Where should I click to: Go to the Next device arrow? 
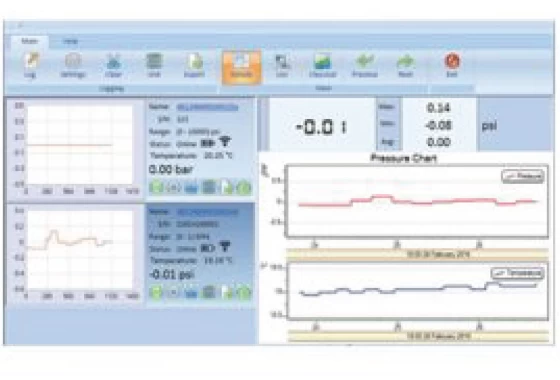(x=405, y=65)
